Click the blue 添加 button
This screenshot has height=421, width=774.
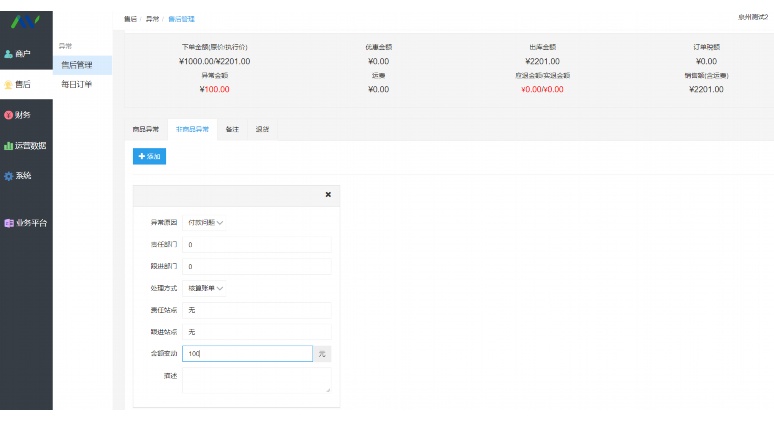149,156
